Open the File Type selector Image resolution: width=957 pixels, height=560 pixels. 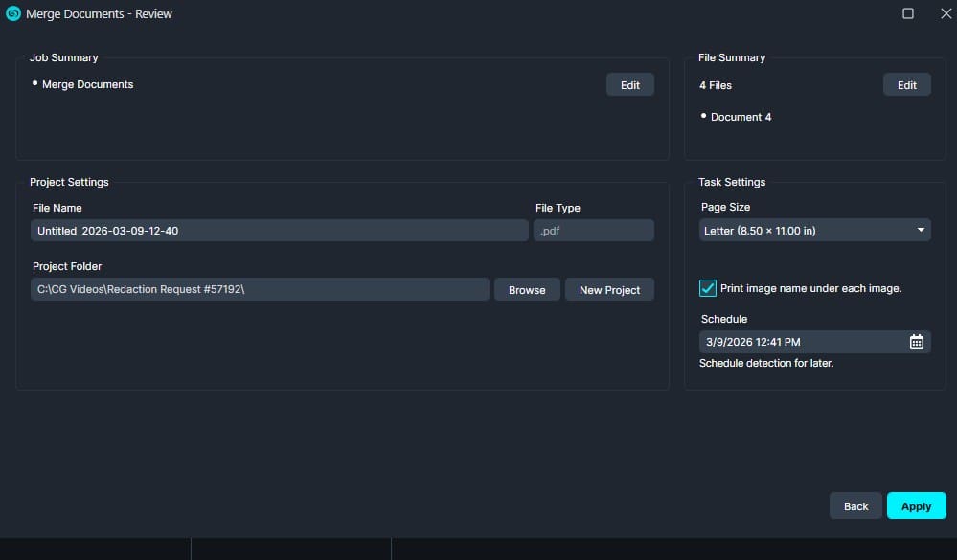593,230
